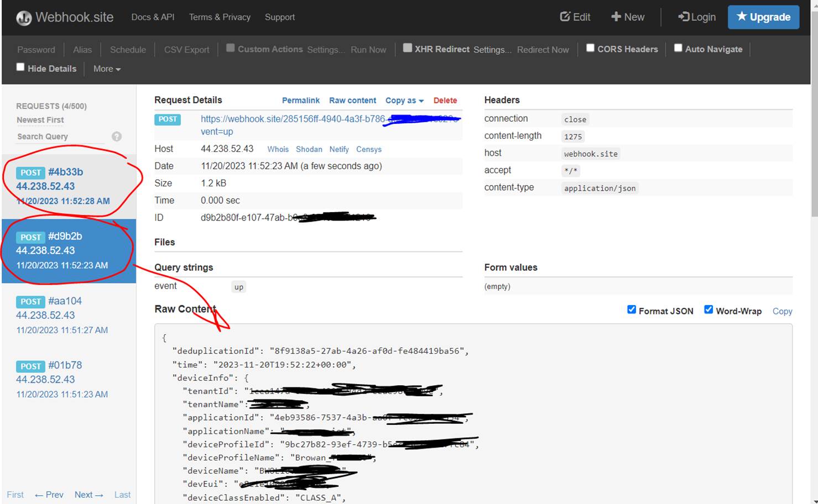Click CSV Export

pyautogui.click(x=186, y=50)
